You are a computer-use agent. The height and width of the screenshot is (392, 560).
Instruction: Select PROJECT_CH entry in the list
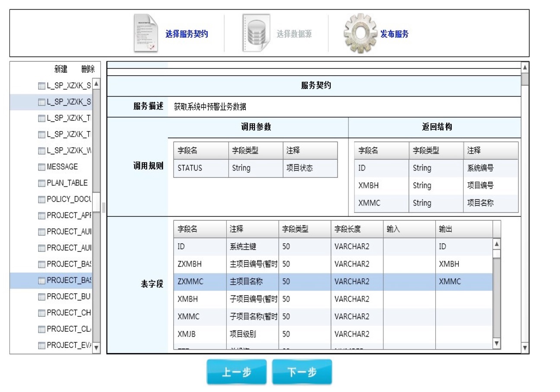pyautogui.click(x=69, y=313)
